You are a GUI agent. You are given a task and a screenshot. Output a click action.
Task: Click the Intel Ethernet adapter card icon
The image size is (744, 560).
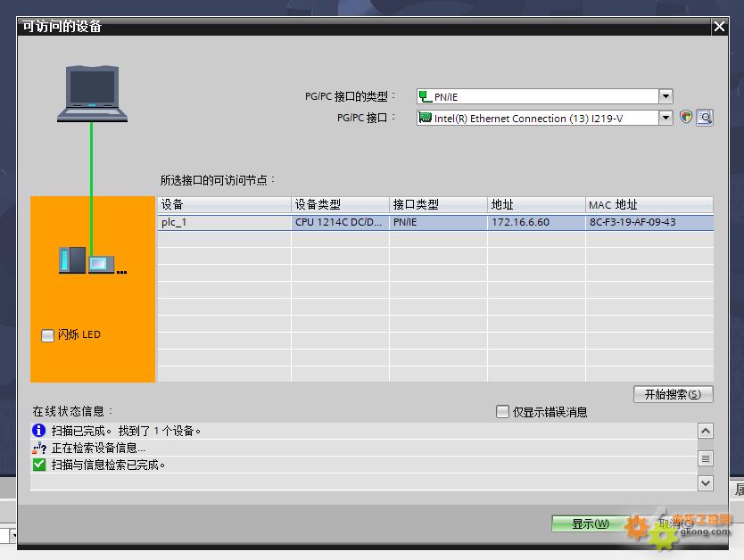[x=426, y=118]
